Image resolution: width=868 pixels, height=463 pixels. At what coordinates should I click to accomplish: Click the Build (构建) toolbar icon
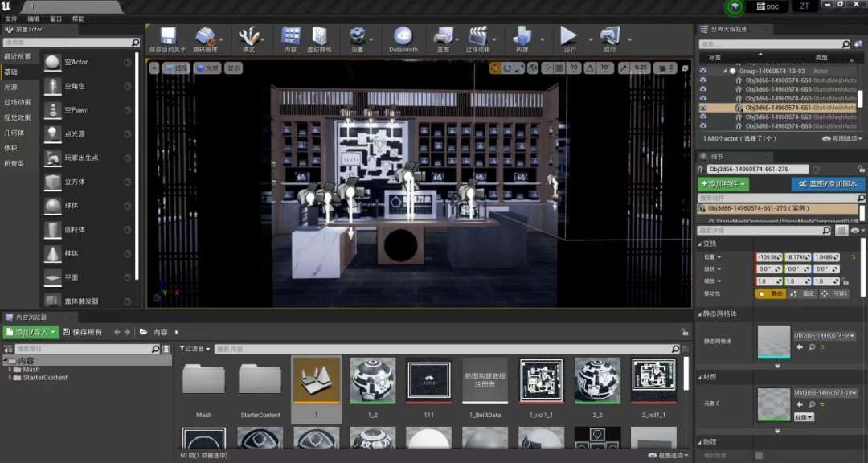tap(522, 37)
